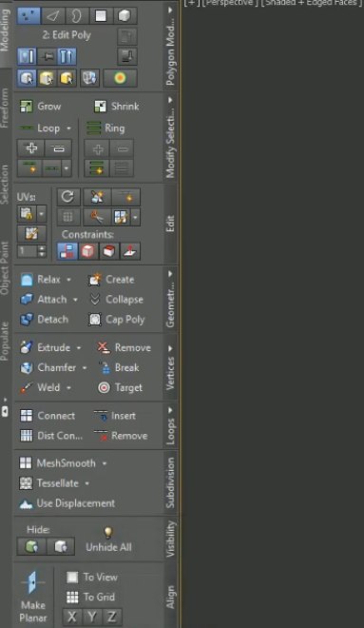The height and width of the screenshot is (628, 364).
Task: Click the Loop selection button
Action: click(x=39, y=128)
